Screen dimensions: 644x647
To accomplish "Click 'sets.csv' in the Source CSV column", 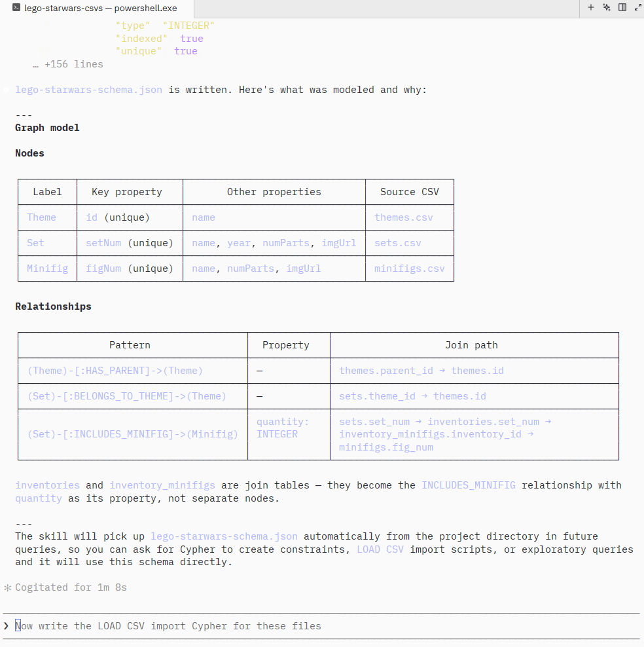I will pos(398,243).
